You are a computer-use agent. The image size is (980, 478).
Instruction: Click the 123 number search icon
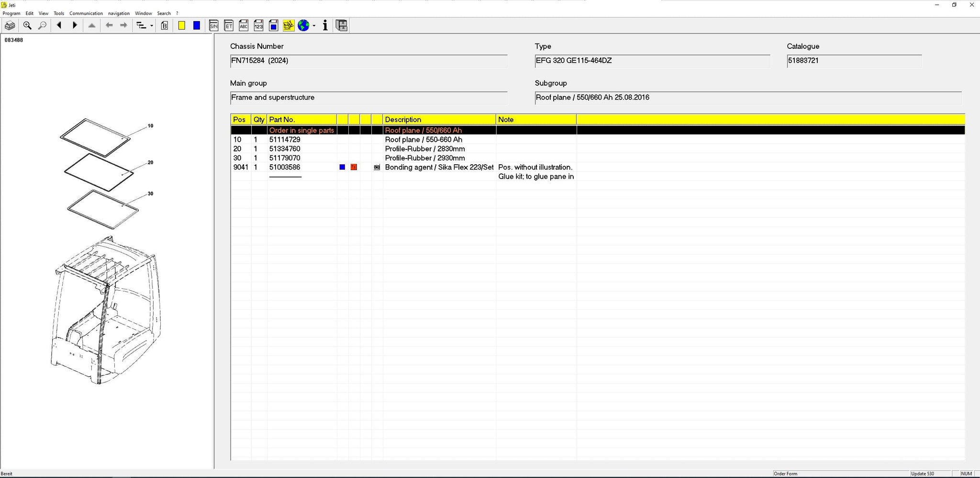pyautogui.click(x=258, y=26)
